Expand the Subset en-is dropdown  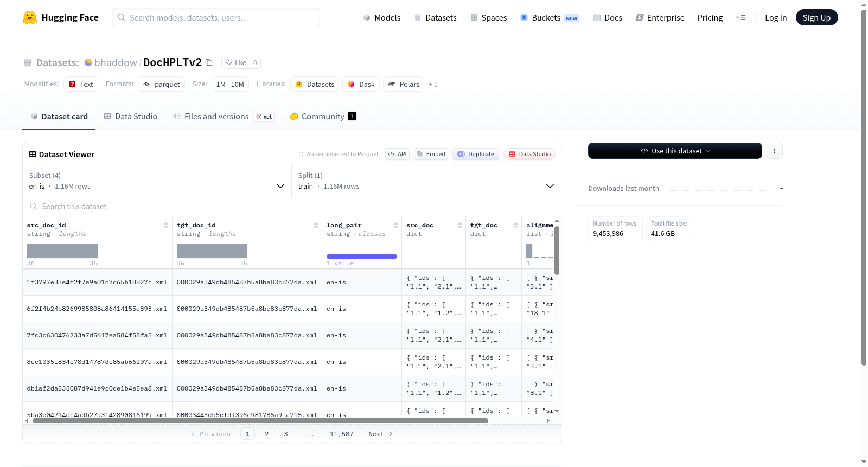click(157, 181)
